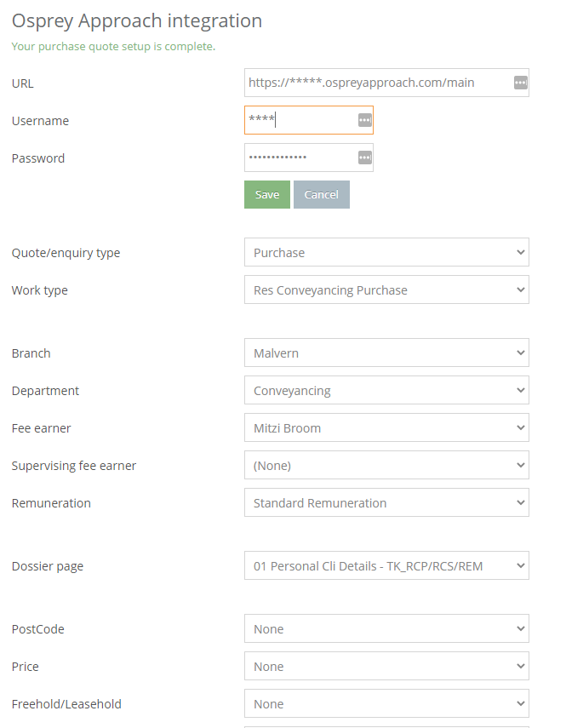The height and width of the screenshot is (728, 566).
Task: Click the Cancel button
Action: [x=322, y=194]
